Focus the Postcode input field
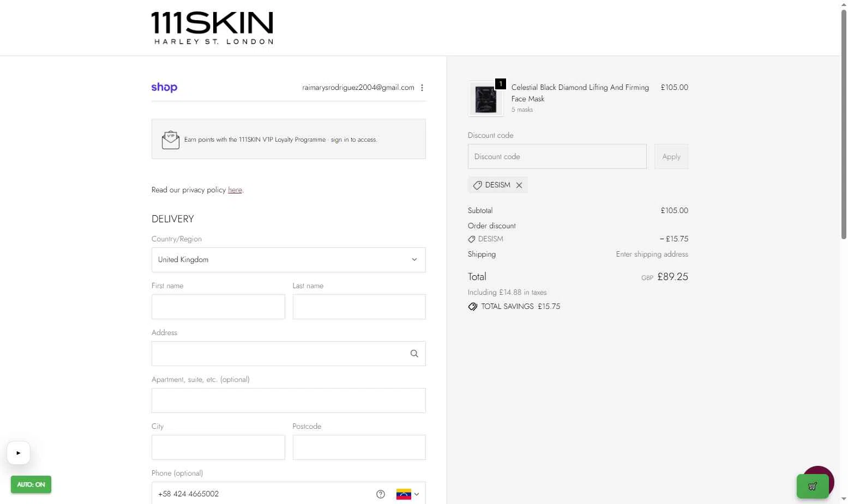The image size is (848, 504). point(359,447)
